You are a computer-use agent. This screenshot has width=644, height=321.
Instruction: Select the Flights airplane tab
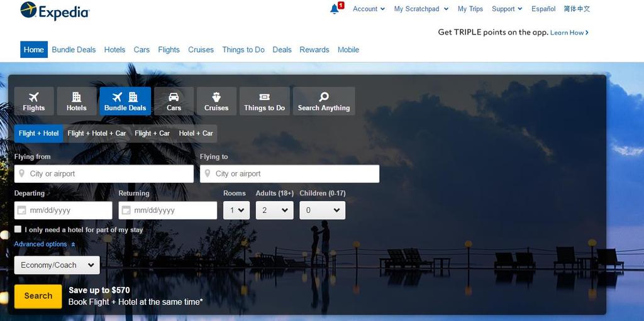point(34,101)
